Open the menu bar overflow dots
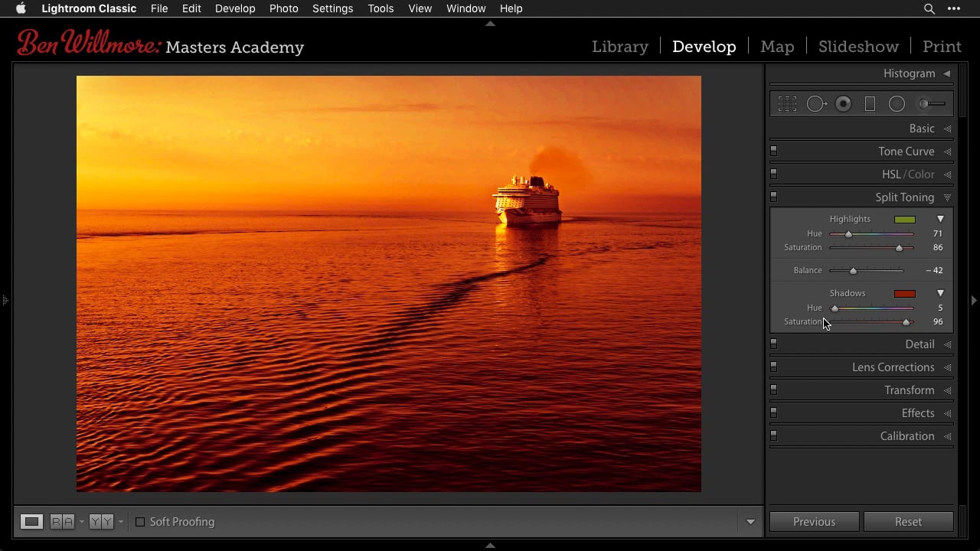Viewport: 980px width, 551px height. [x=954, y=8]
